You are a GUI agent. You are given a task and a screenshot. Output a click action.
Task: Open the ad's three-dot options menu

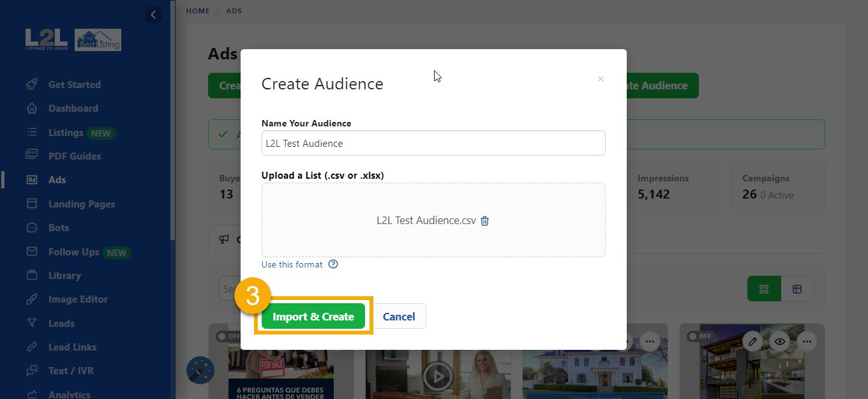click(x=807, y=341)
